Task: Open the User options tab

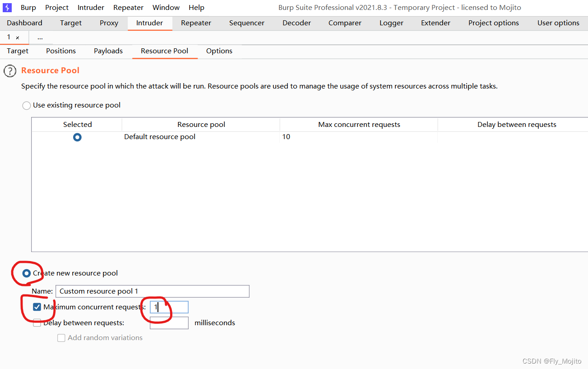Action: coord(558,23)
